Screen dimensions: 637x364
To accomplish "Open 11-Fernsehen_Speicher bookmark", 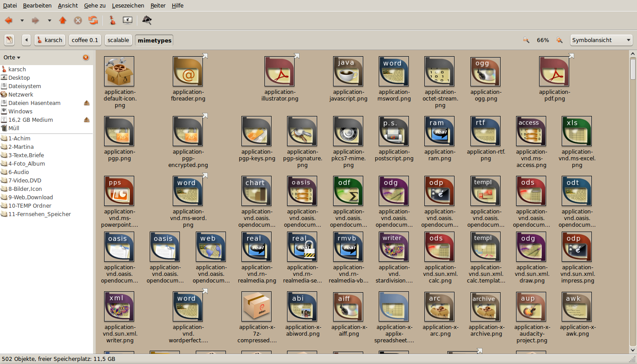I will click(x=47, y=214).
